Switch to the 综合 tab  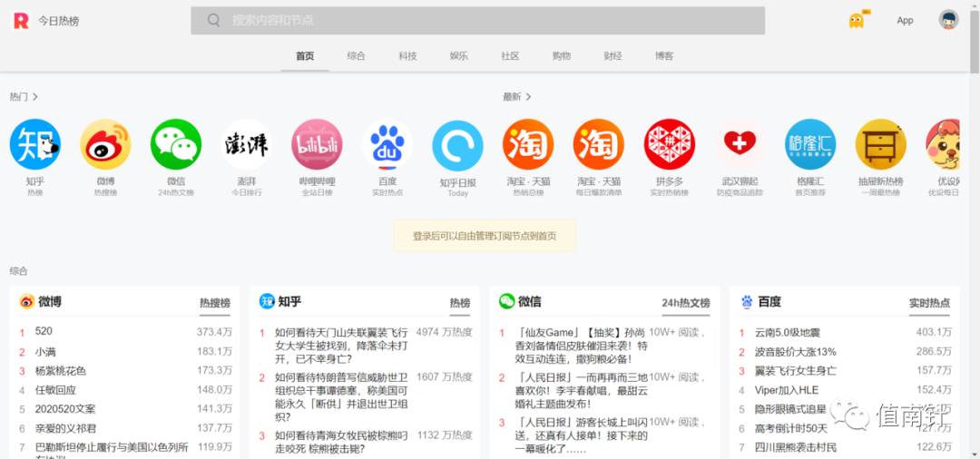tap(357, 56)
